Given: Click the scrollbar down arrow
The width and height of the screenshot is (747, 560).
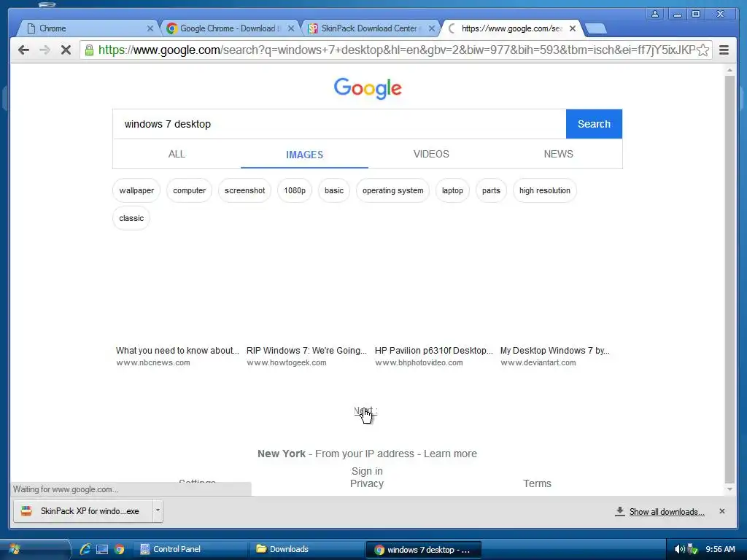Looking at the screenshot, I should (729, 489).
